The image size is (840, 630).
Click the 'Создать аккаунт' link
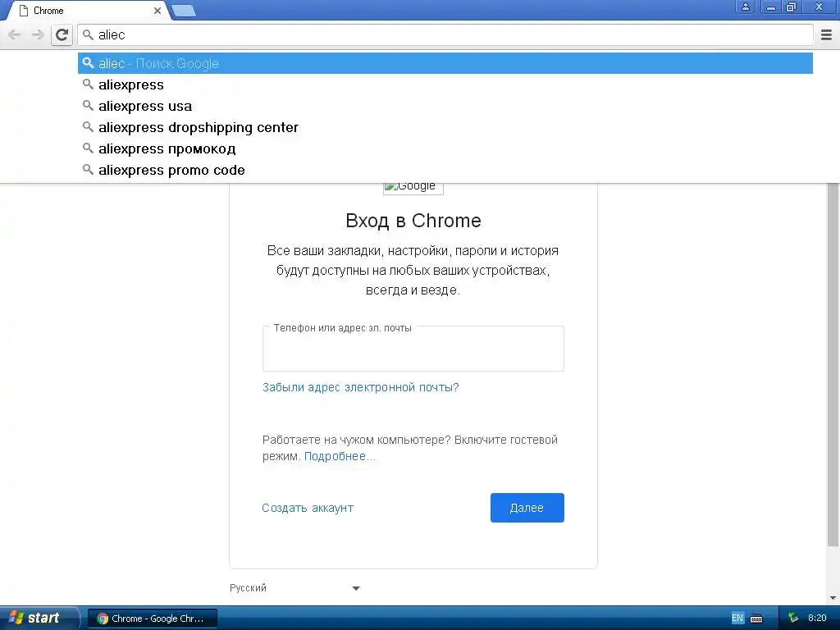[x=308, y=508]
